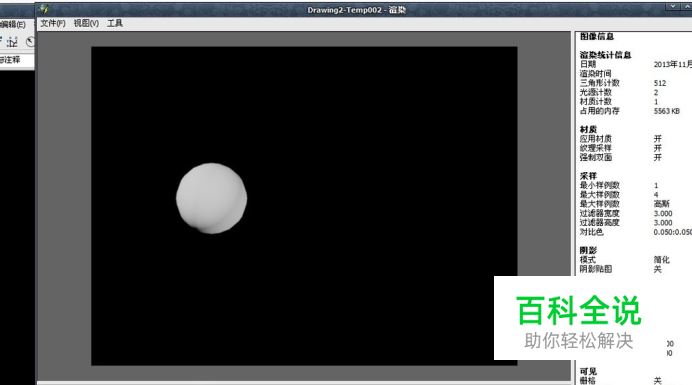Image resolution: width=692 pixels, height=385 pixels.
Task: Click the 开 value beside 应用材质
Action: [658, 138]
